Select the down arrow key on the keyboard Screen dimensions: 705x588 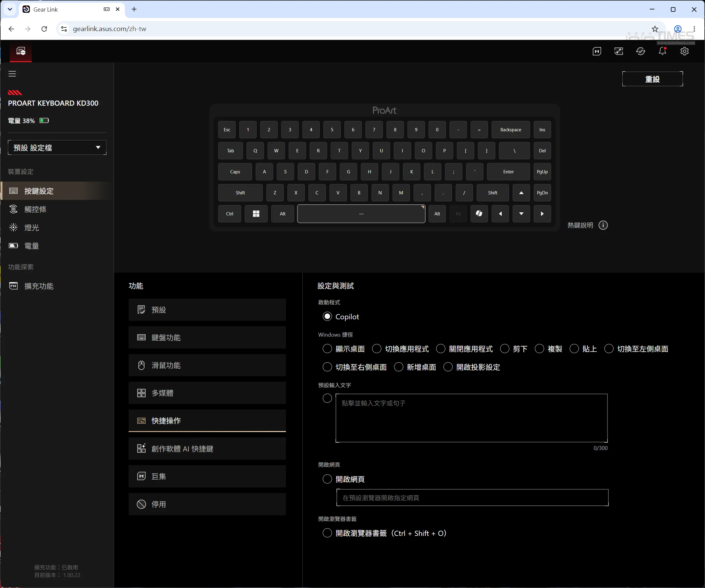tap(521, 214)
